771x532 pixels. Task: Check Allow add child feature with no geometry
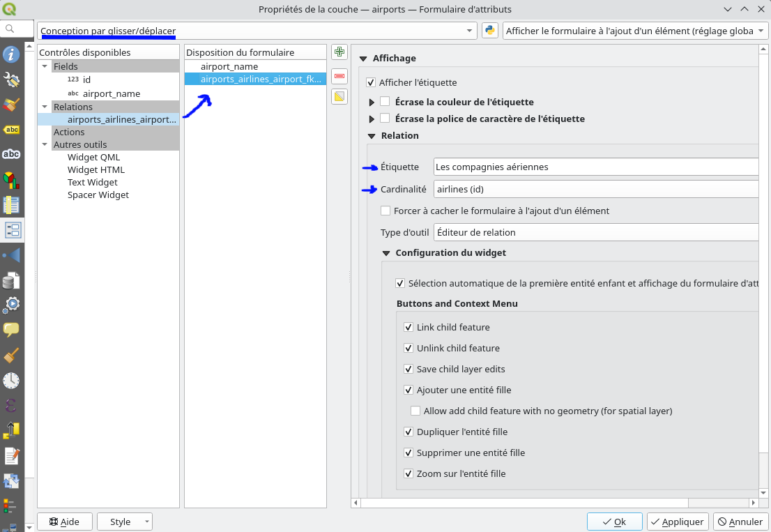click(x=415, y=411)
